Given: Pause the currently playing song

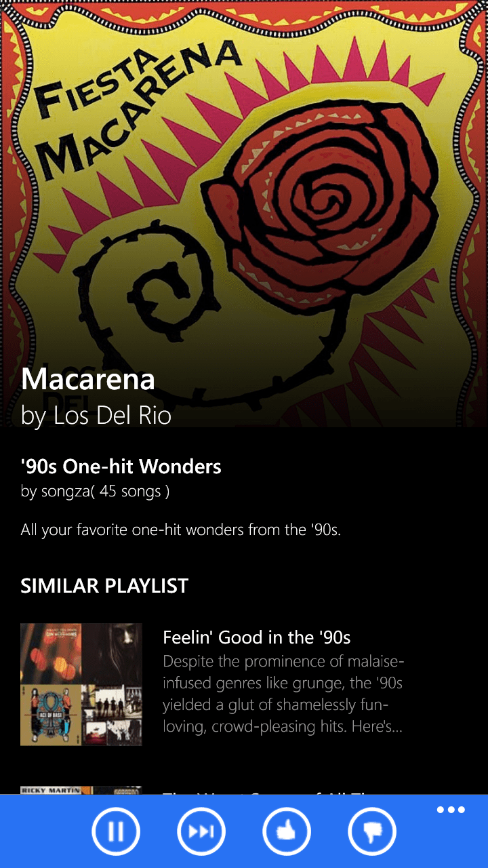Looking at the screenshot, I should click(x=116, y=831).
